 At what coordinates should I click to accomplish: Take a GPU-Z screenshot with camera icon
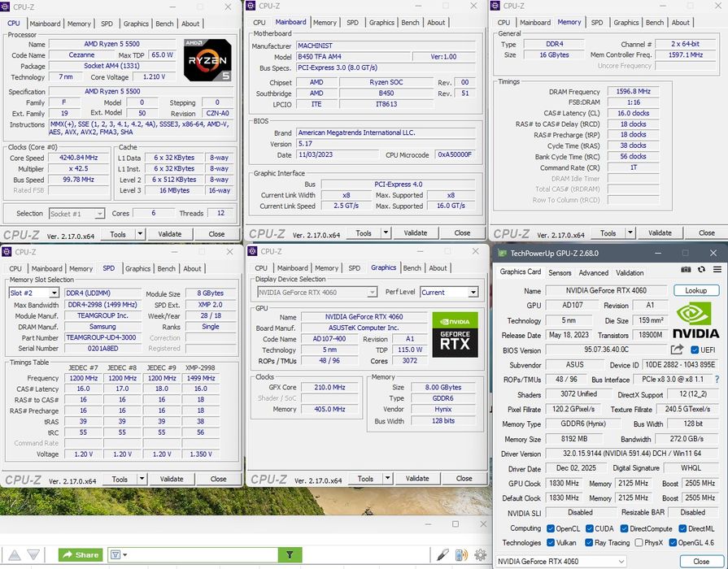point(686,270)
